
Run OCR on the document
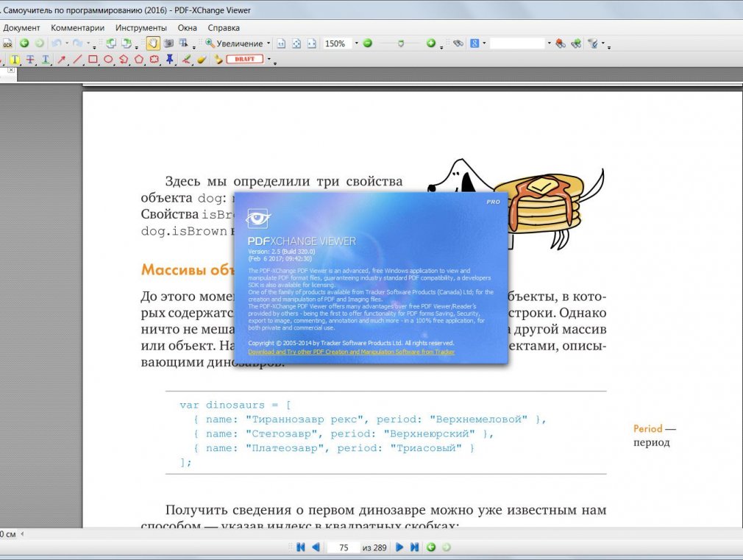[7, 43]
